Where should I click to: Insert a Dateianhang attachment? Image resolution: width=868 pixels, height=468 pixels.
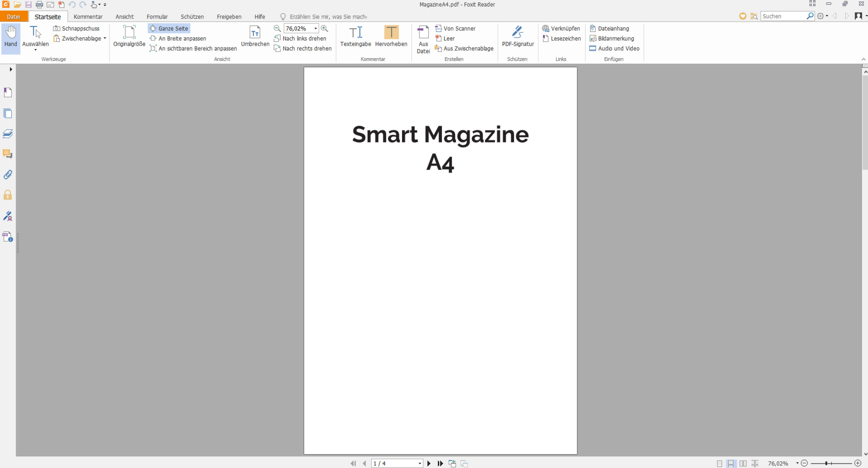coord(609,28)
